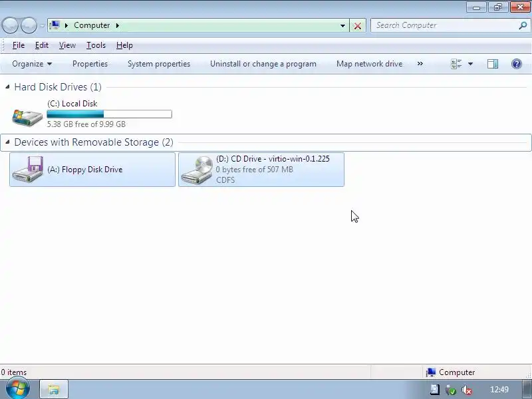The width and height of the screenshot is (532, 399).
Task: Open the Help menu
Action: click(124, 45)
